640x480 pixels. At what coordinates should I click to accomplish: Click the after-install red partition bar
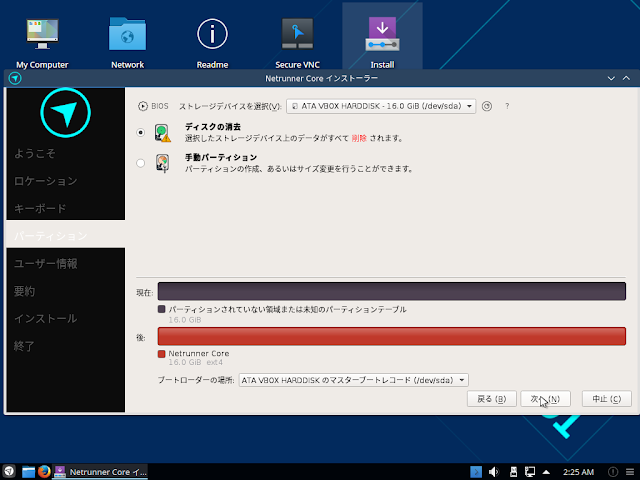tap(392, 336)
